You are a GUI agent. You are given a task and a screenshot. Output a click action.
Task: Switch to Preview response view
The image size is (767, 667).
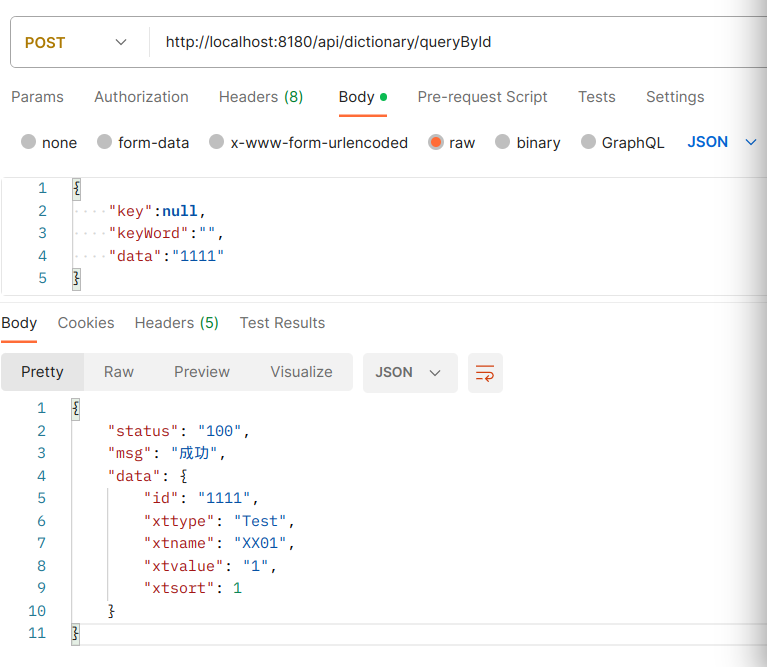(x=202, y=372)
